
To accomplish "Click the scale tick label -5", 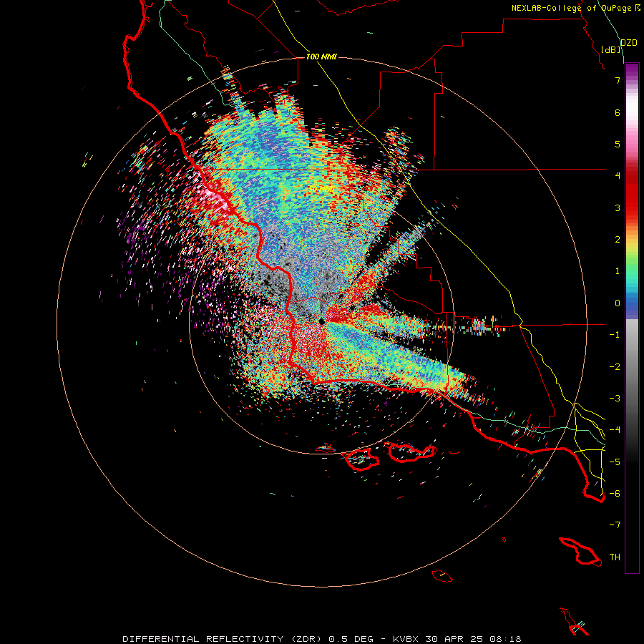I will [615, 462].
